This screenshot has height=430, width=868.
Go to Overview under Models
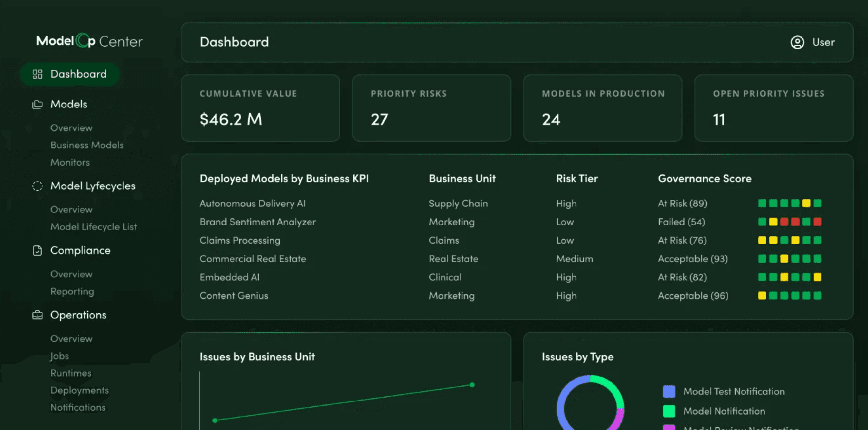click(x=71, y=128)
